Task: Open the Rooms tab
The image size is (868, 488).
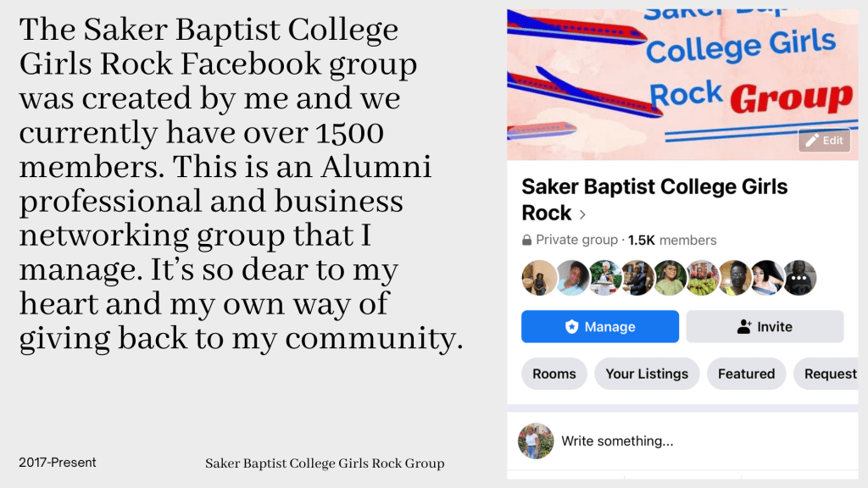Action: point(554,374)
